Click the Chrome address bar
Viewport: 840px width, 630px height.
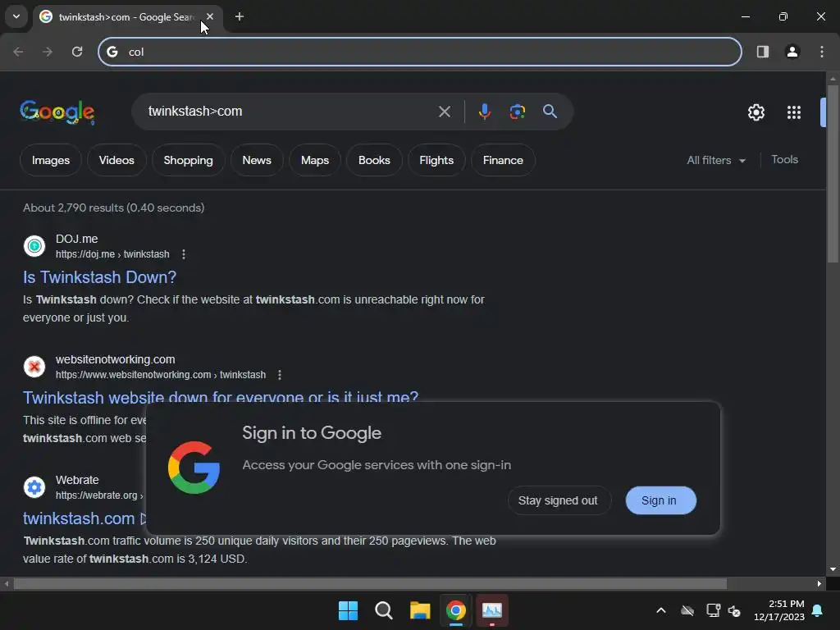(419, 52)
